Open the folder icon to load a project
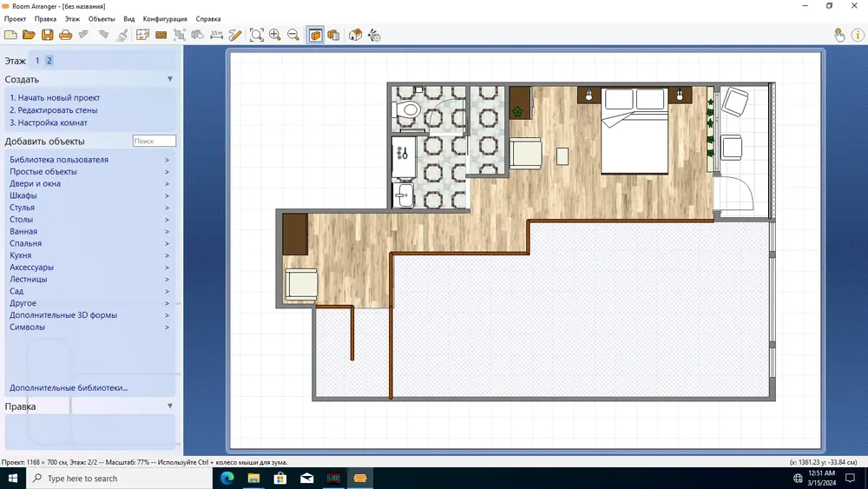This screenshot has width=868, height=489. (x=29, y=35)
